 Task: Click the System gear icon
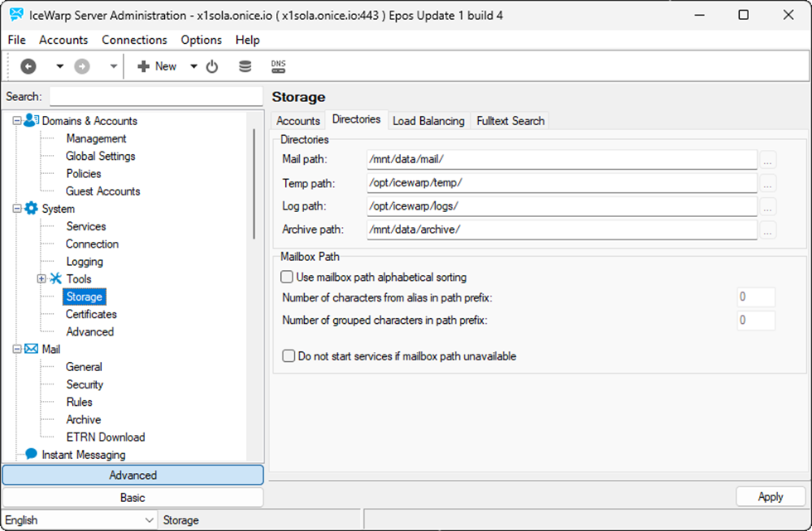pos(31,208)
